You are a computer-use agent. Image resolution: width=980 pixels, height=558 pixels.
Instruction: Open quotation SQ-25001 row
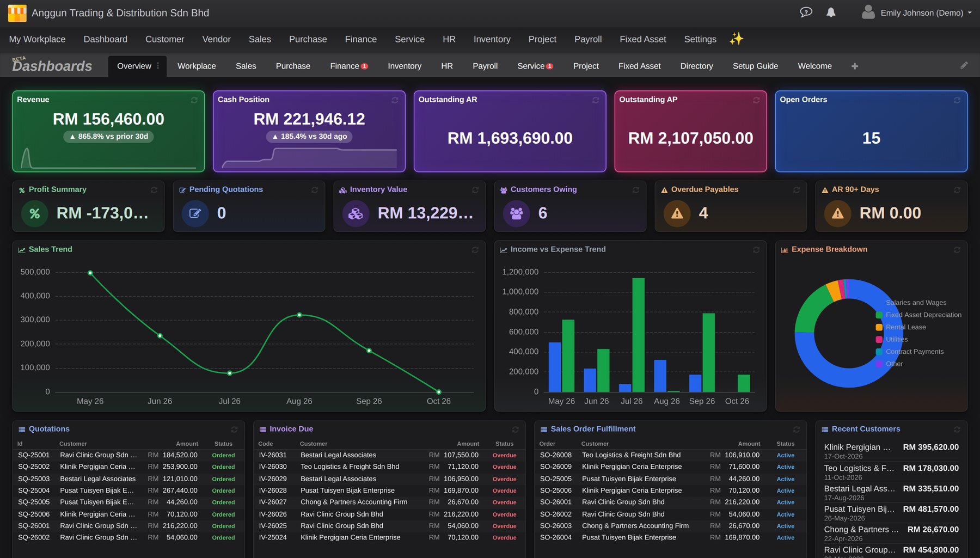pyautogui.click(x=128, y=455)
